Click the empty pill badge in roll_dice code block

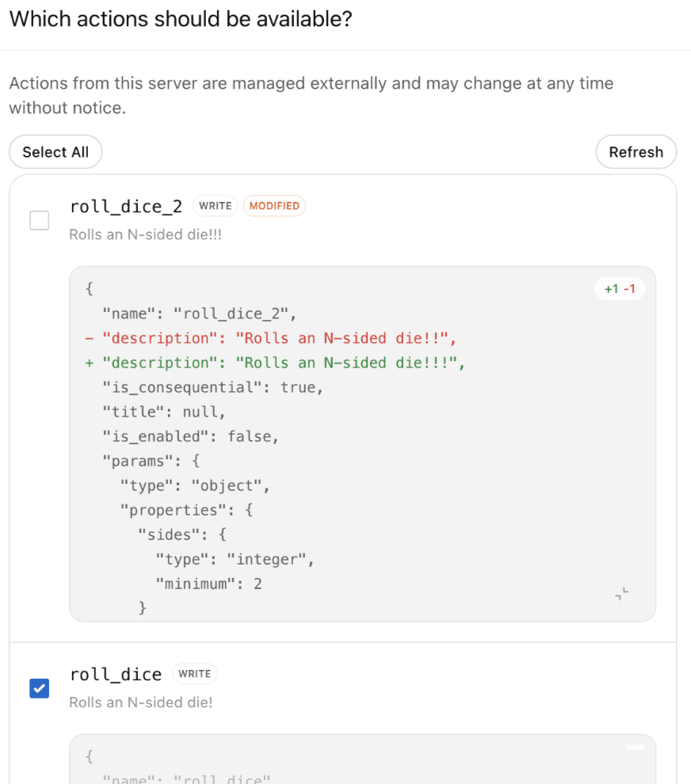(x=636, y=748)
